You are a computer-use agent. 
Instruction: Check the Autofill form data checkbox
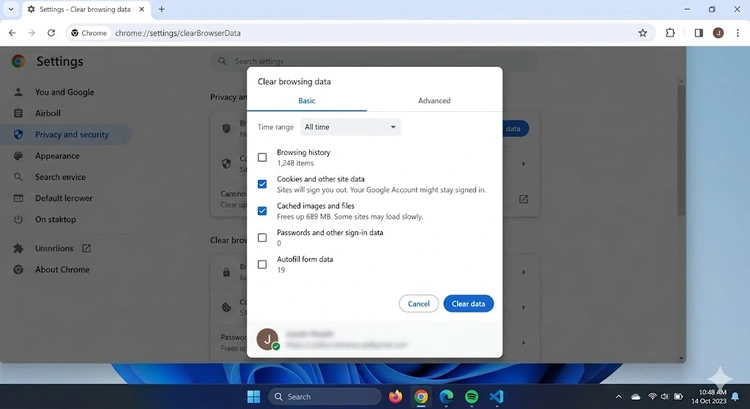click(x=262, y=265)
